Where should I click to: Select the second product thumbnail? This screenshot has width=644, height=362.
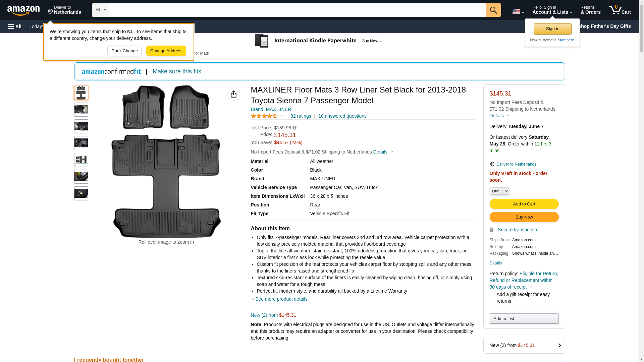[81, 110]
